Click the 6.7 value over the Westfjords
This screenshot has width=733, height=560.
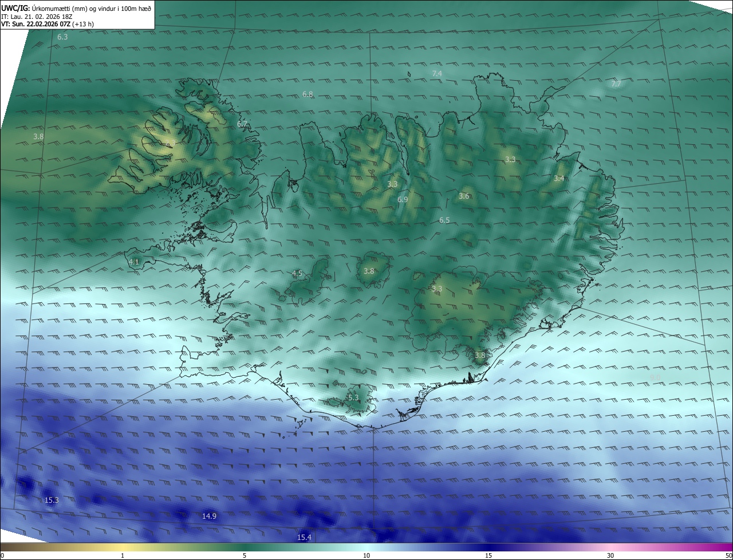242,124
